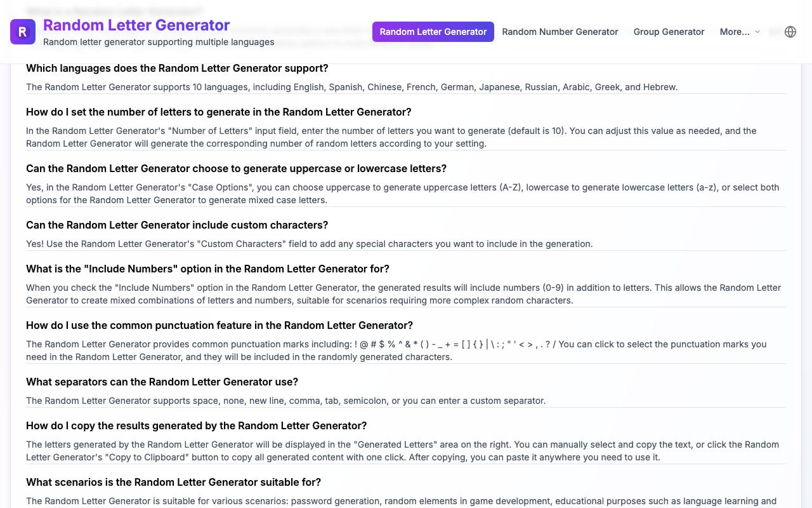Click the Random Letter Generator site title
The image size is (812, 508).
(136, 25)
